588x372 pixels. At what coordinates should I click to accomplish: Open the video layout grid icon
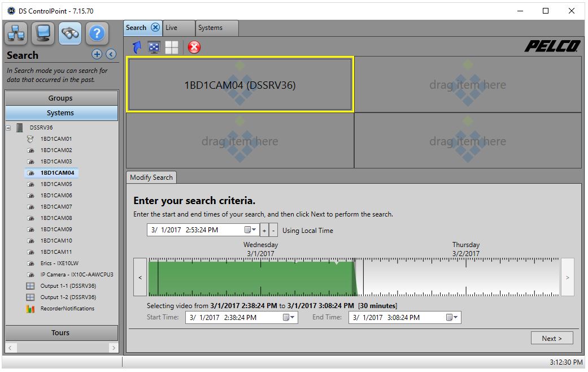172,47
